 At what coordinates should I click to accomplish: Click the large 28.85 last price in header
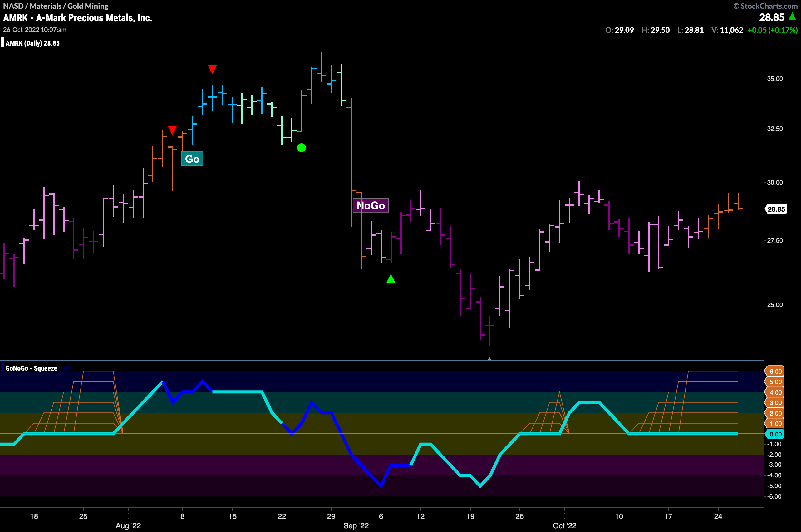tap(772, 17)
